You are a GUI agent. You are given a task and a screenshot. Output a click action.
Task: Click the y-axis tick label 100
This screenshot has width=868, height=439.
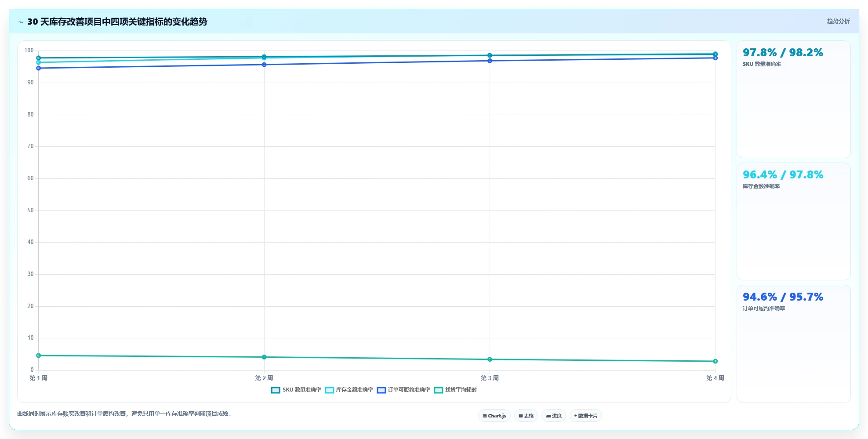point(29,51)
